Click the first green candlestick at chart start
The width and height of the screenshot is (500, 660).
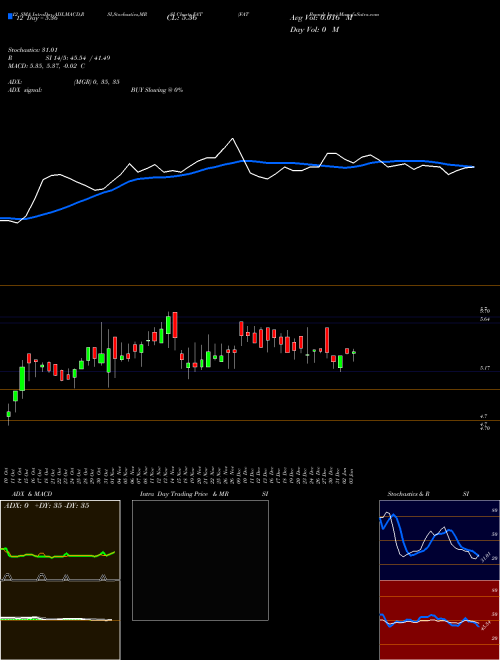pyautogui.click(x=8, y=414)
